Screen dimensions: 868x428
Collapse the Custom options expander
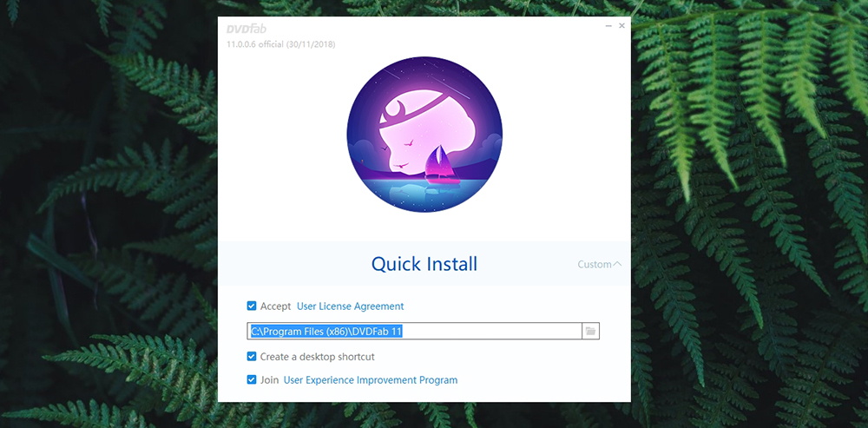[600, 264]
